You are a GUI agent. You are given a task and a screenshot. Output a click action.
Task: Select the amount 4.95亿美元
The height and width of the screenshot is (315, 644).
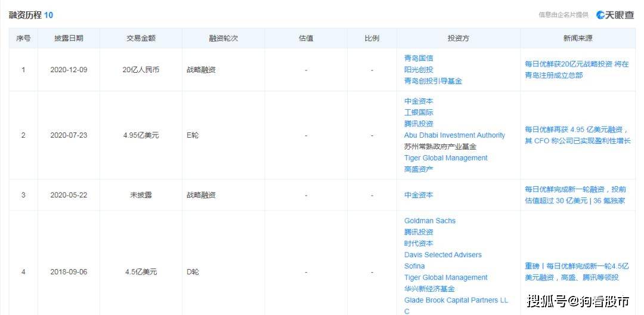[141, 135]
